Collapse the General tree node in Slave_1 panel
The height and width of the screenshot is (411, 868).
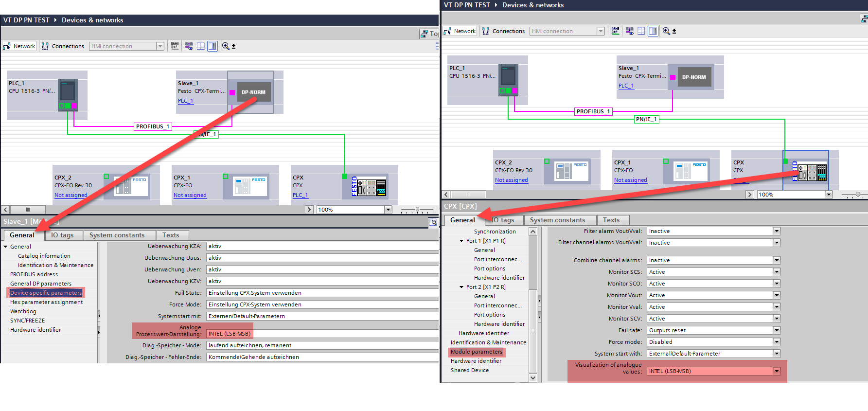pos(5,247)
